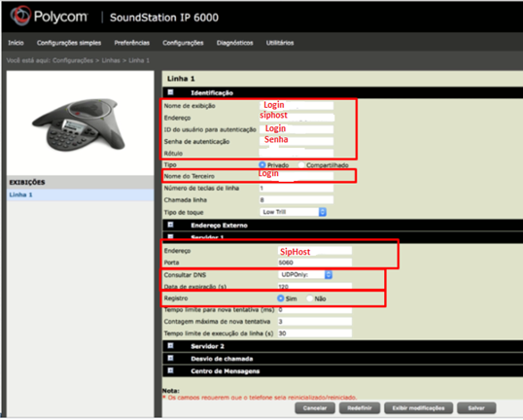Click the ID do usuário para autenticação field
Viewport: 523px width, 420px height.
[x=296, y=129]
